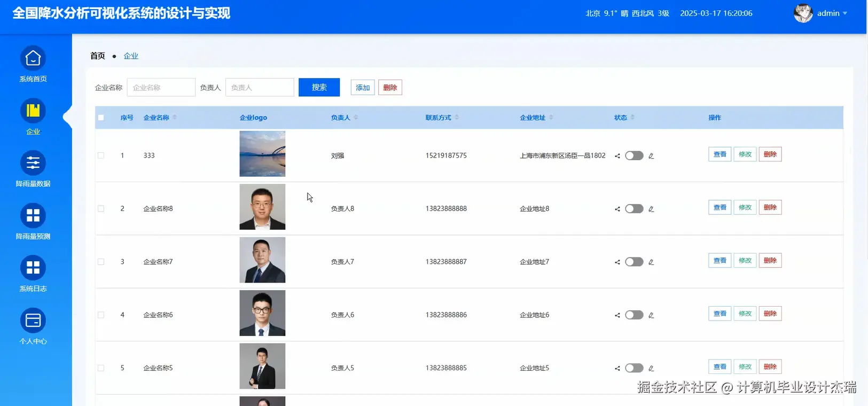Open the 企业名称5 logo photo
The image size is (868, 406).
(262, 366)
